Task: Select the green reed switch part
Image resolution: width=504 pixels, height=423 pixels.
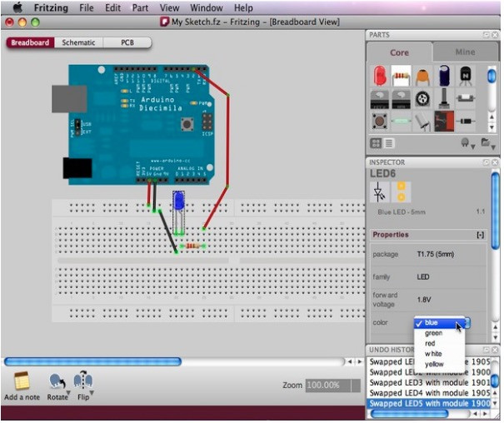Action: (401, 121)
